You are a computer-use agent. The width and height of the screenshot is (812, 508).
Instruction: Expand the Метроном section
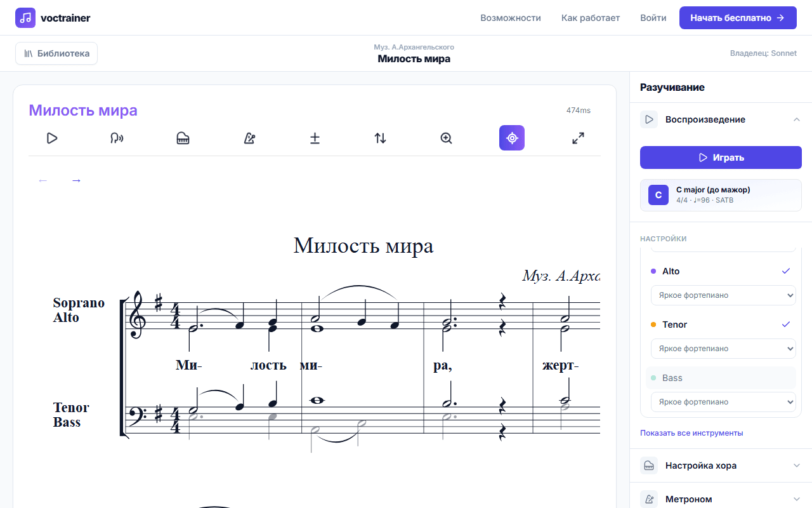tap(721, 499)
